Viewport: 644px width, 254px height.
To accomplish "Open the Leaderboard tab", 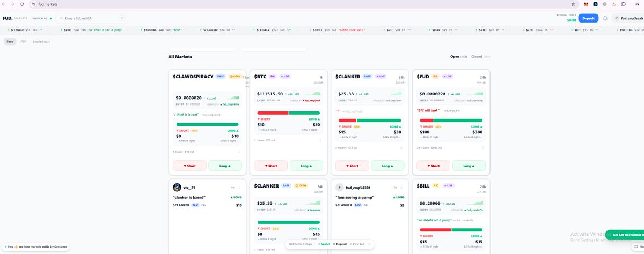I will click(x=42, y=41).
